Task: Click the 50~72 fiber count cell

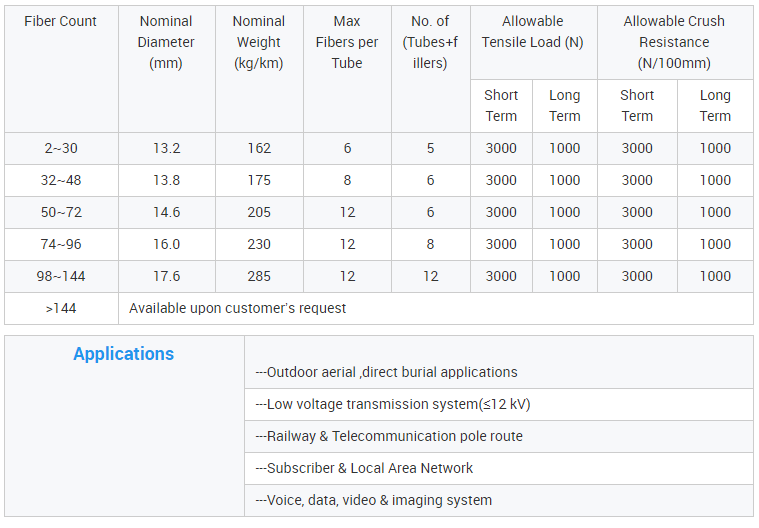Action: 61,212
